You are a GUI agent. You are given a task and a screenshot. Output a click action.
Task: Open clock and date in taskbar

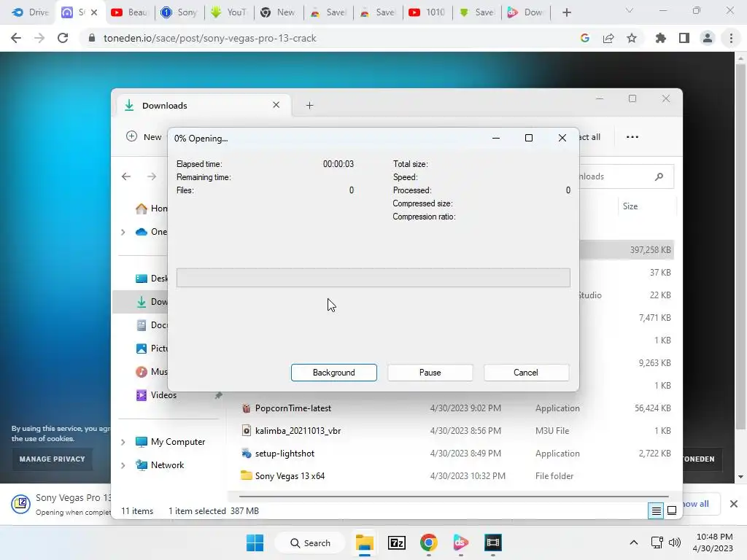tap(713, 542)
